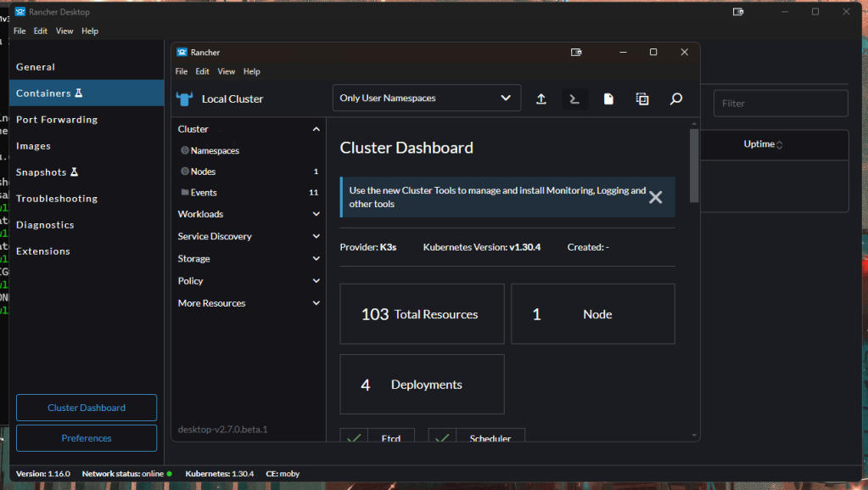Open Help menu in Rancher window
The width and height of the screenshot is (868, 490).
251,71
